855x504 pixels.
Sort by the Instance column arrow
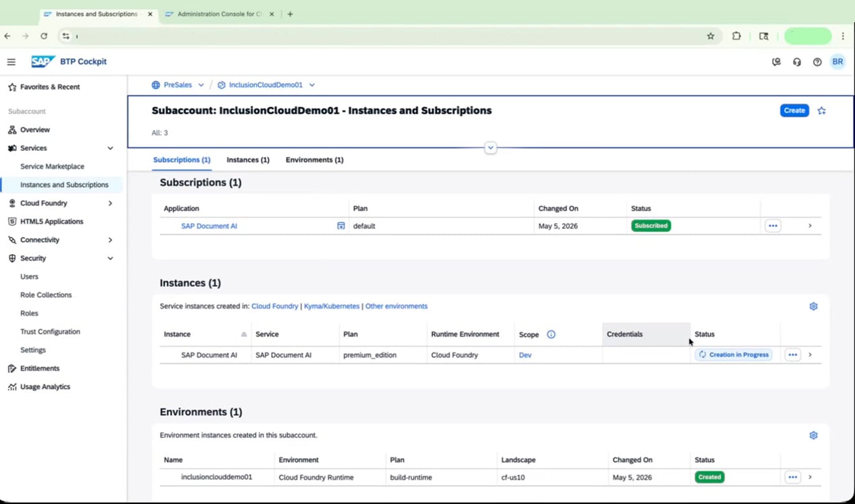point(243,334)
